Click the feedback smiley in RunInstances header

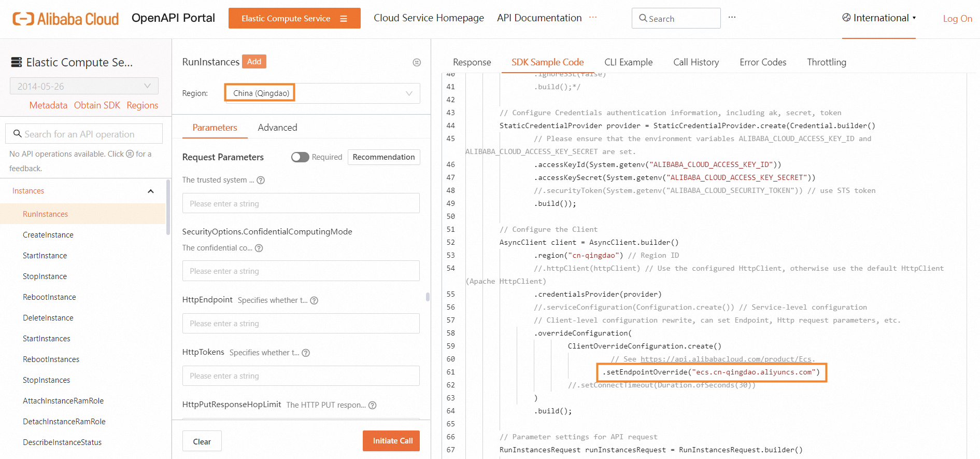(417, 62)
